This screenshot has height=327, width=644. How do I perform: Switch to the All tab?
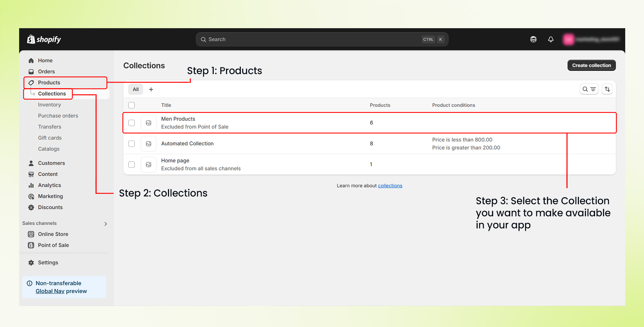pos(136,89)
